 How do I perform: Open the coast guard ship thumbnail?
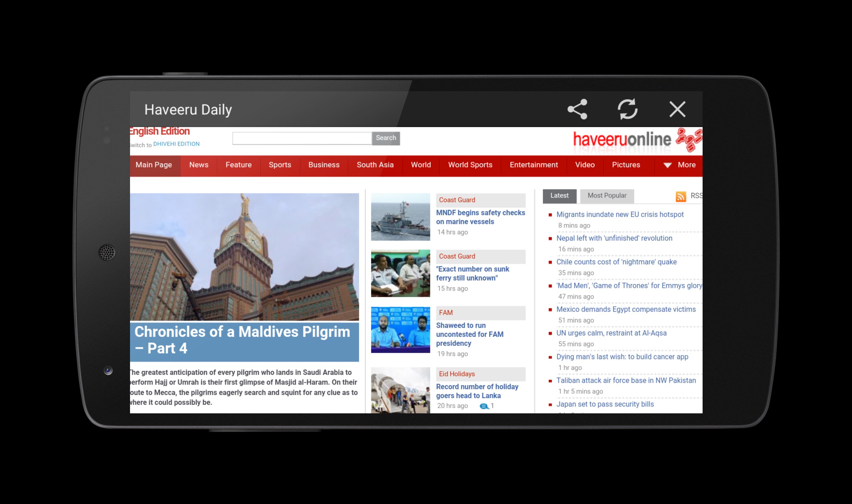(x=401, y=217)
